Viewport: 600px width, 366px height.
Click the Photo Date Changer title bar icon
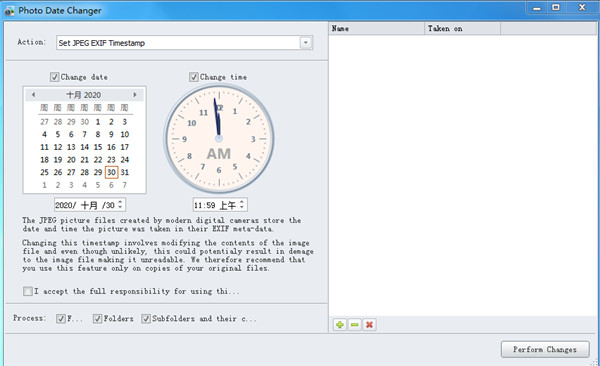9,11
